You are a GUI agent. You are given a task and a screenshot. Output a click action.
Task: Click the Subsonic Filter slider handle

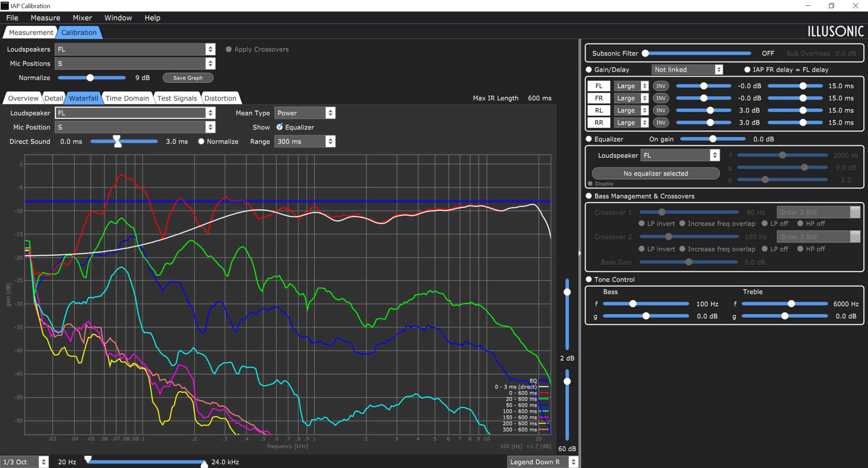tap(645, 53)
